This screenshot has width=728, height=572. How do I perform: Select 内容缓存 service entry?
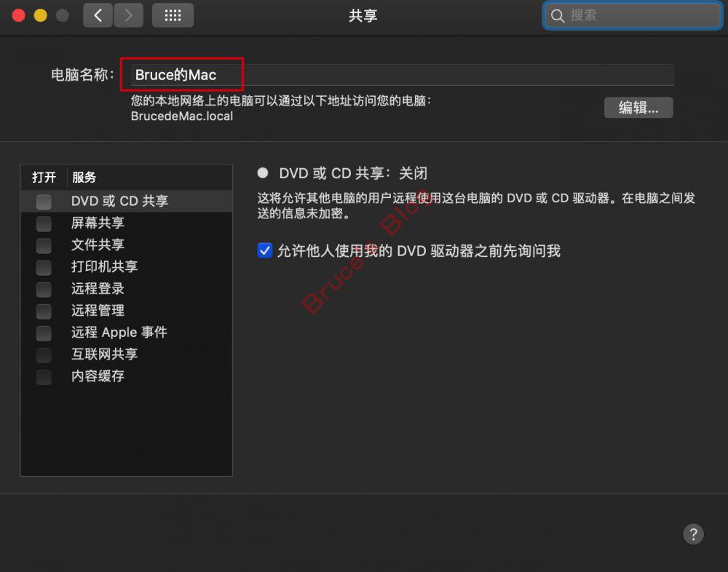tap(98, 376)
